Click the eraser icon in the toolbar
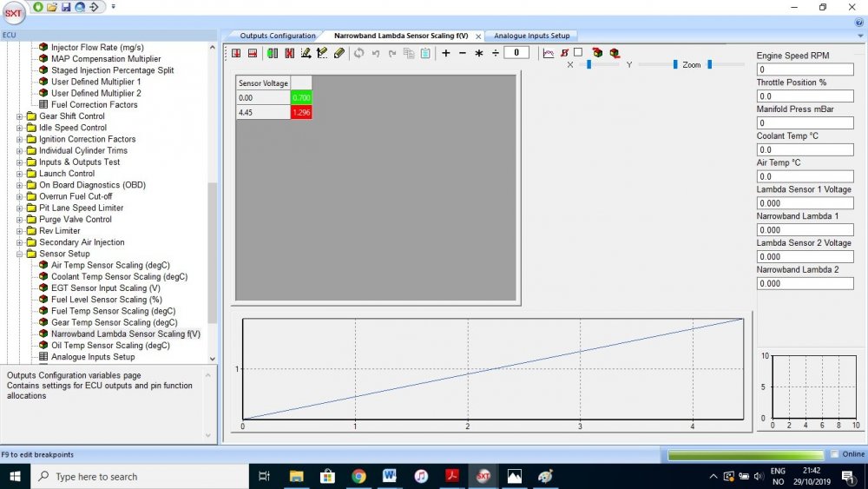The image size is (868, 489). (x=339, y=53)
